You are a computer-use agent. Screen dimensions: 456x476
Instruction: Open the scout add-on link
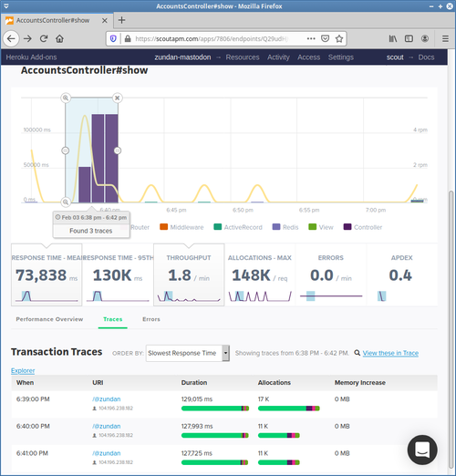[x=395, y=57]
